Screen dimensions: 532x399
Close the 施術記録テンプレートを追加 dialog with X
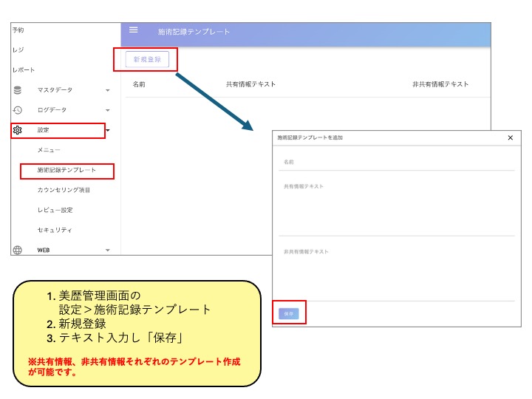[x=510, y=137]
